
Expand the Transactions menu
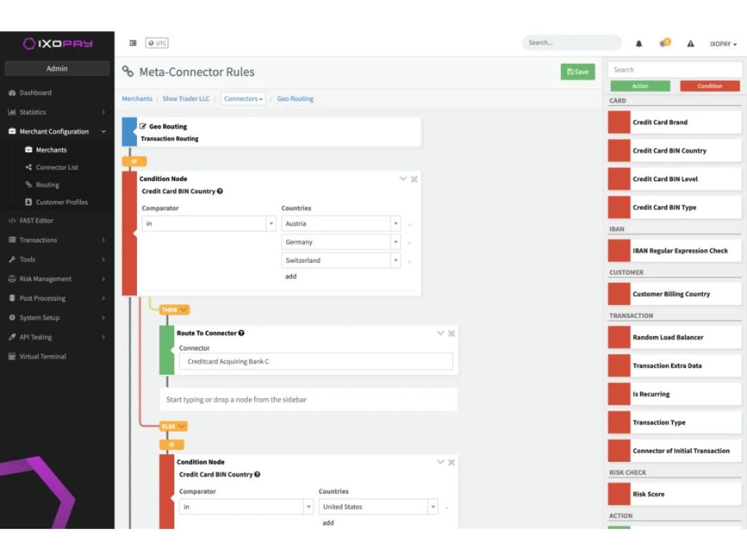pyautogui.click(x=57, y=240)
